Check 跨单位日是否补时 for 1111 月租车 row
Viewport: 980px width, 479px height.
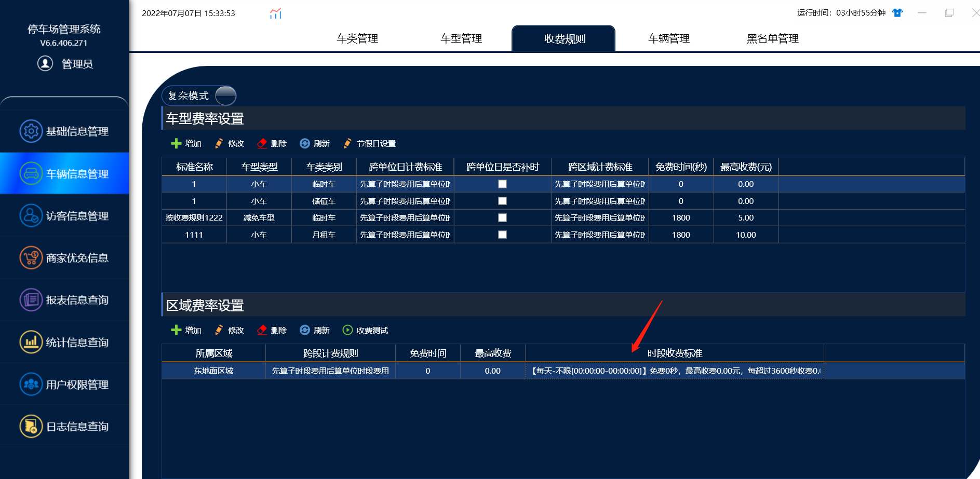[502, 235]
